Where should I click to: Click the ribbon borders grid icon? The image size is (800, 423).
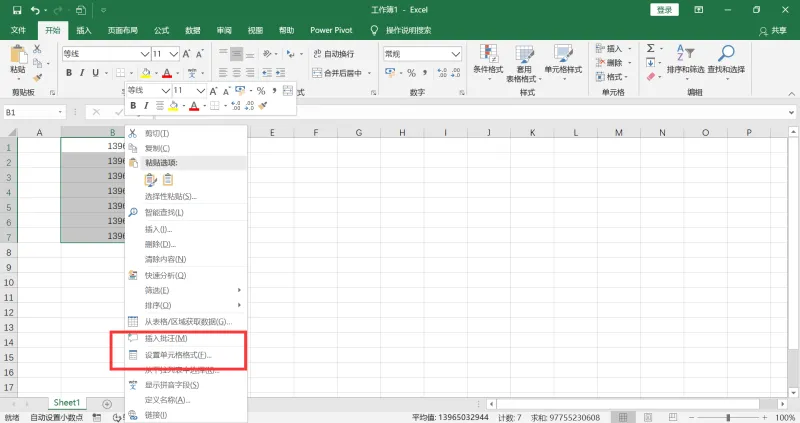[x=120, y=73]
